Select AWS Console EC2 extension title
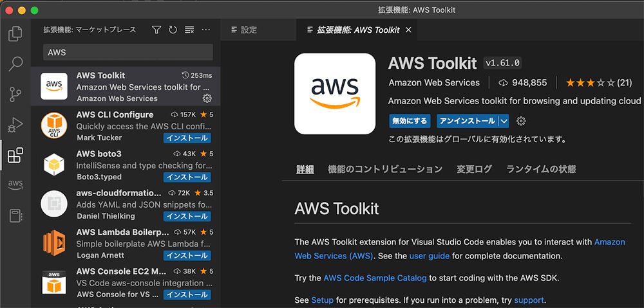Viewport: 644px width, 308px height. pos(122,271)
